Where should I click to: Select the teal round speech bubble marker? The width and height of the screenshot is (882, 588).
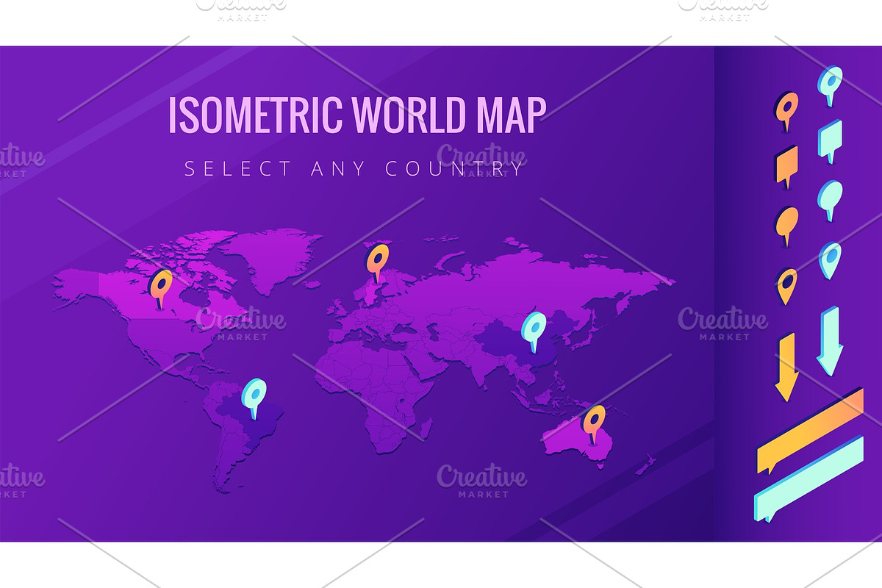point(831,200)
